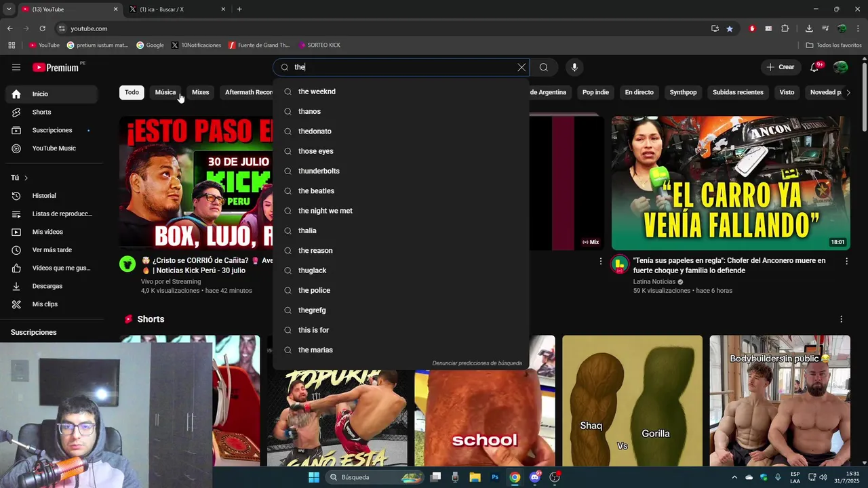
Task: Open Windows Start menu
Action: click(313, 477)
